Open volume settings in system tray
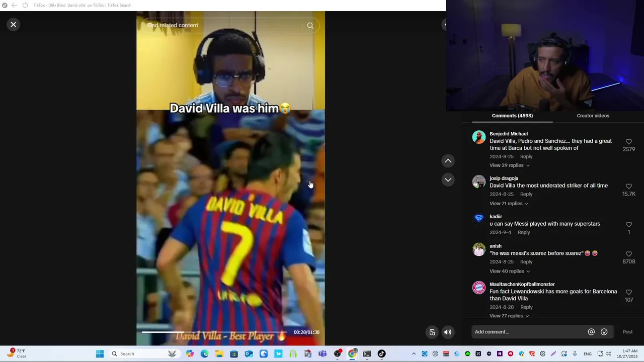 [x=608, y=354]
